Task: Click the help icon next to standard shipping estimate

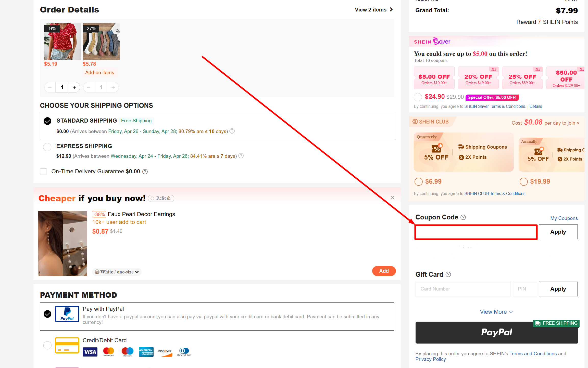Action: (232, 131)
